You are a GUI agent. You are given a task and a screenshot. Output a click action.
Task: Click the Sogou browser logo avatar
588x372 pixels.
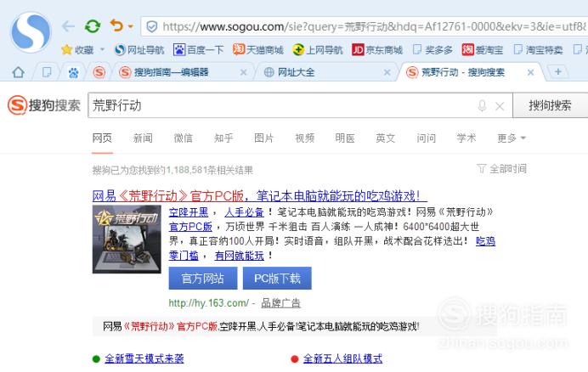click(31, 31)
